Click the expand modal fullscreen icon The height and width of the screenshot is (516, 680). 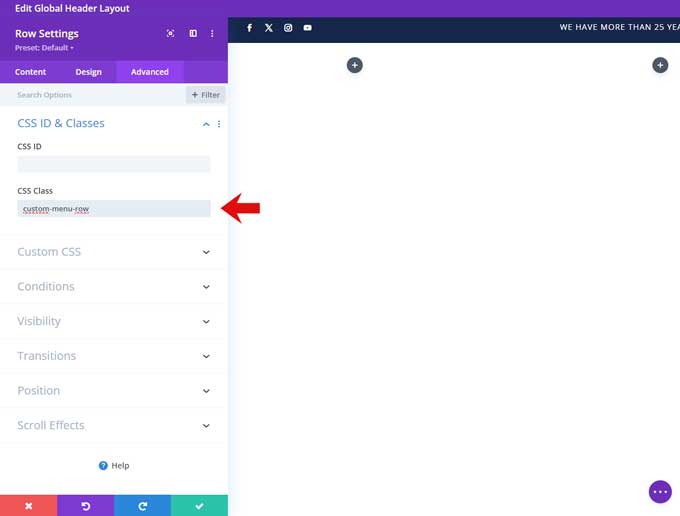[x=170, y=33]
